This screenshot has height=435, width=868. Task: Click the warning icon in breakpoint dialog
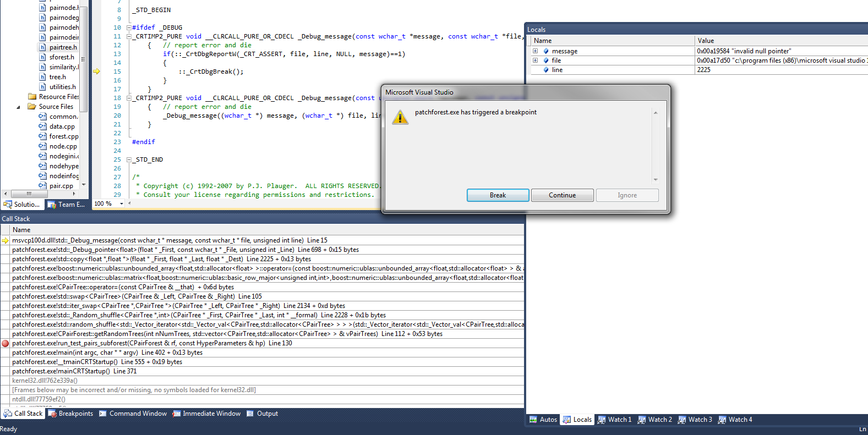pos(400,117)
